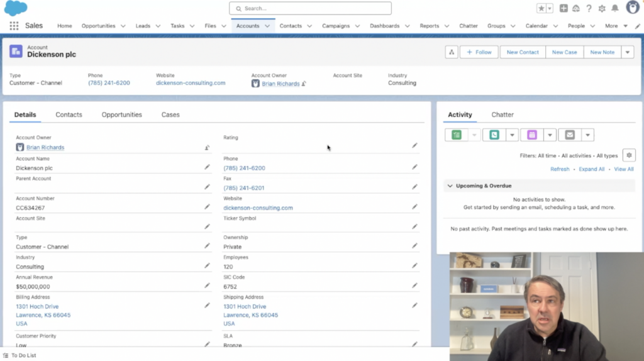Open the Notifications bell

(615, 8)
